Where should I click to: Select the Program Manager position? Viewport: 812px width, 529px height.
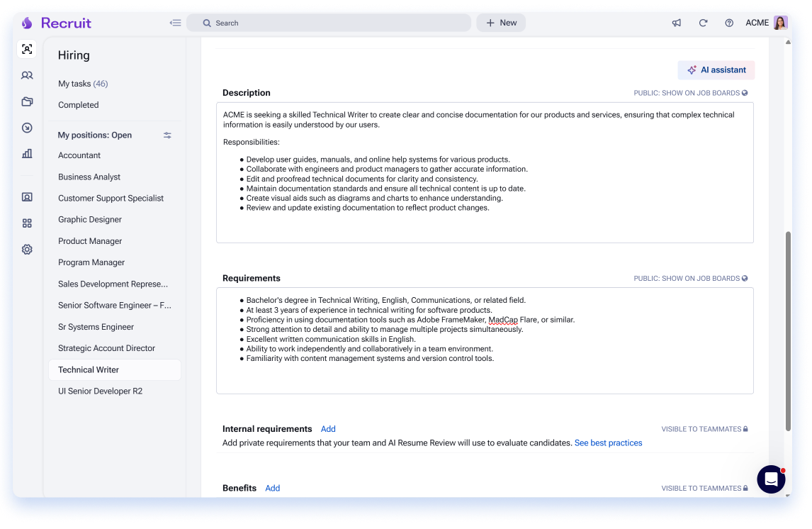click(x=91, y=262)
